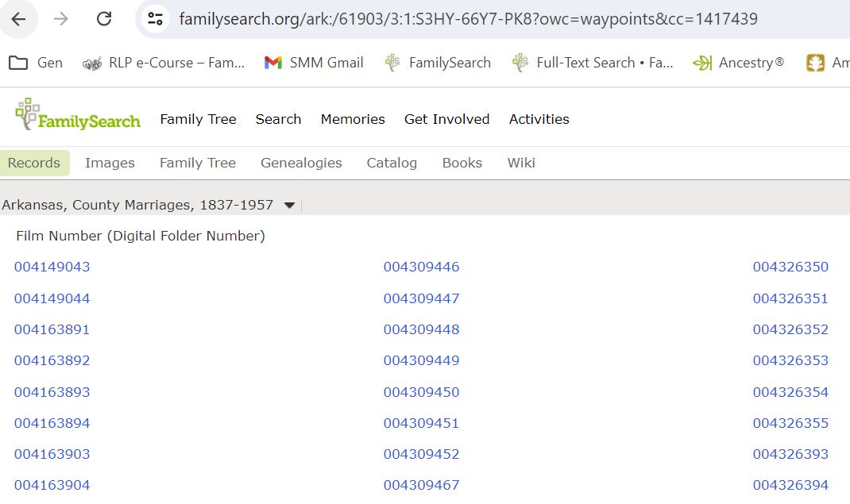850x504 pixels.
Task: Open film number 004326352
Action: pos(790,329)
